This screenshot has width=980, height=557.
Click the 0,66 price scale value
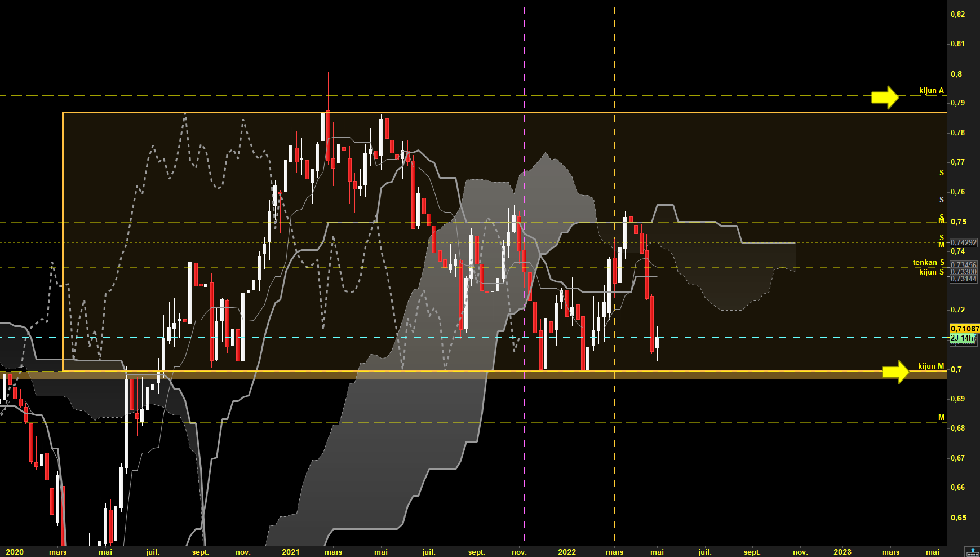click(x=957, y=487)
